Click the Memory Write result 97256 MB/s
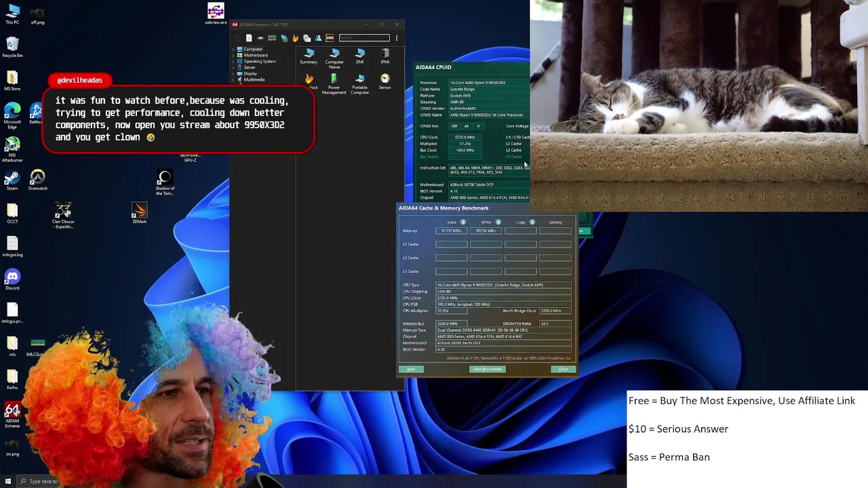 [486, 231]
